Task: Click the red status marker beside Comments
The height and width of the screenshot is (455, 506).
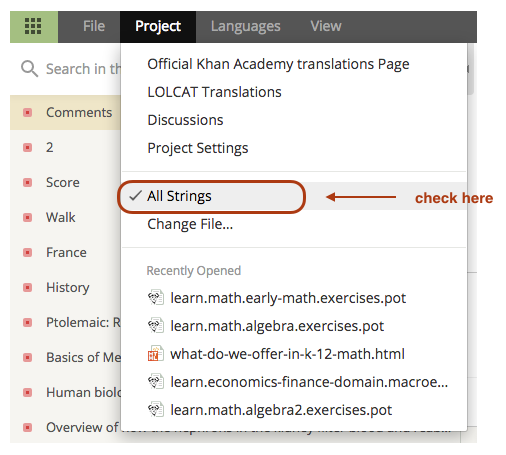Action: tap(28, 113)
